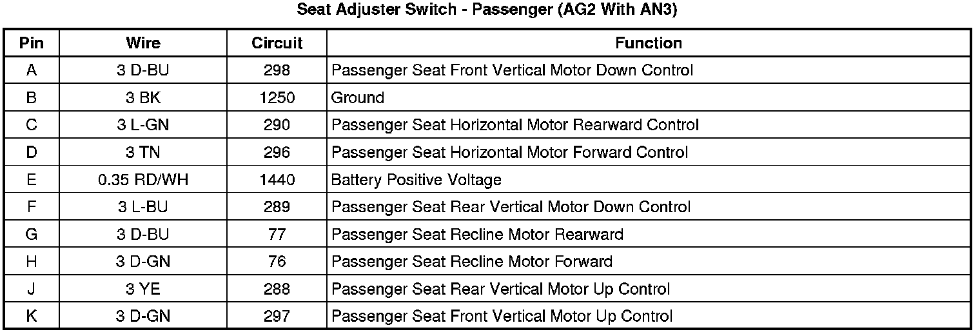Click Passenger Seat Front Vertical Motor Up Control
The height and width of the screenshot is (334, 980).
(x=502, y=317)
